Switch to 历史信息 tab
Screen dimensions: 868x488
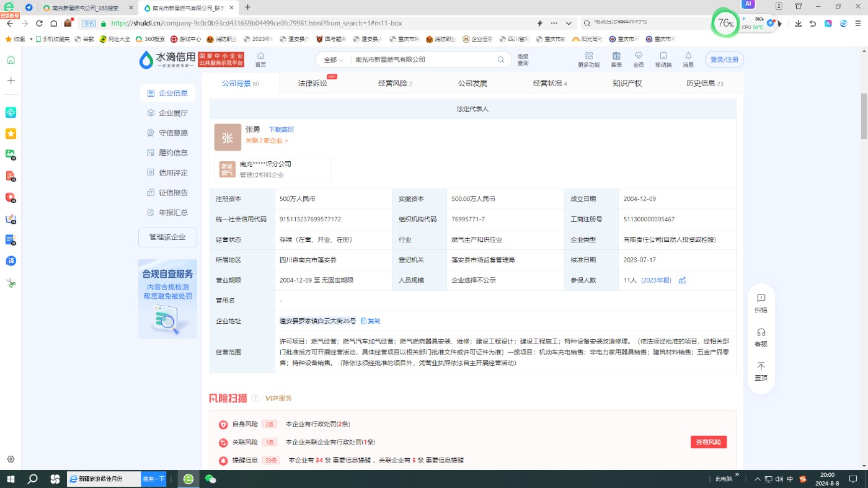(705, 83)
